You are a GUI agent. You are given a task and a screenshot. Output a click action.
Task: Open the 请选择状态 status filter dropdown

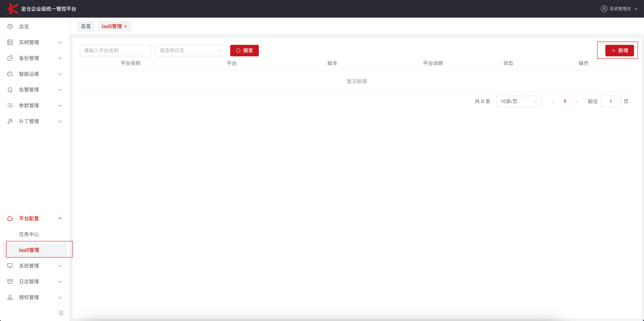pyautogui.click(x=190, y=50)
